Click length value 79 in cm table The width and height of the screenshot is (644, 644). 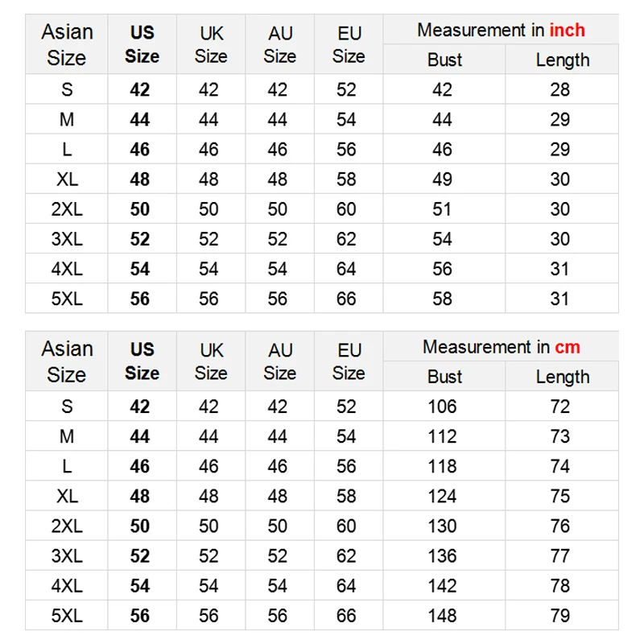coord(560,616)
